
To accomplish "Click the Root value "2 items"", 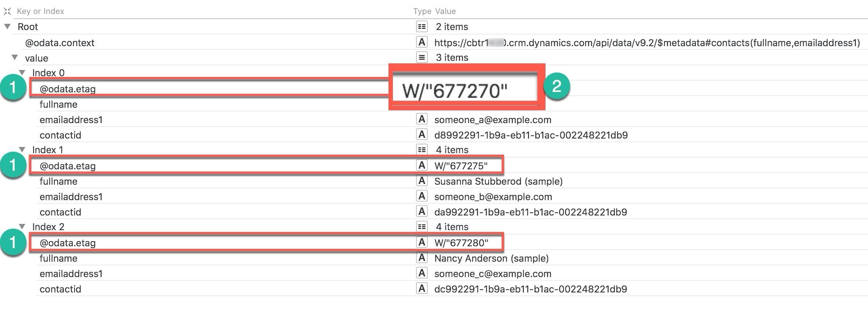I will click(452, 27).
